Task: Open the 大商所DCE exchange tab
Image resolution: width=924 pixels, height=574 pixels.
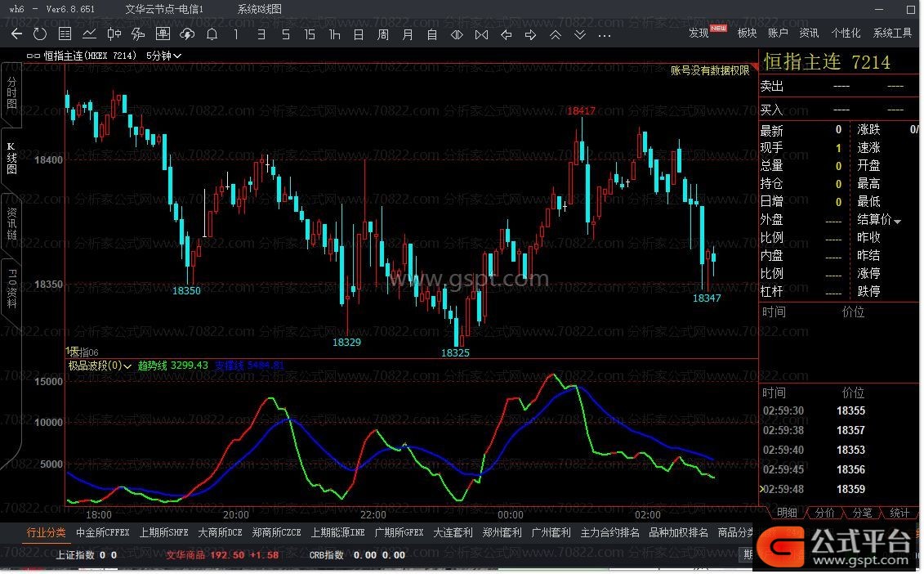Action: tap(220, 532)
